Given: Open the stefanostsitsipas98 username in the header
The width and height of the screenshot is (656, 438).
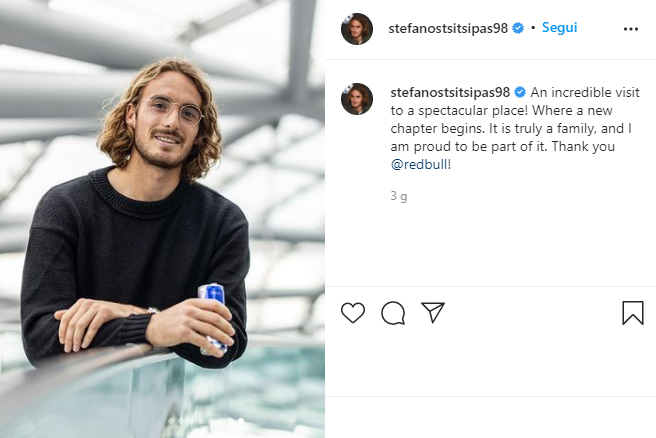Looking at the screenshot, I should point(449,29).
